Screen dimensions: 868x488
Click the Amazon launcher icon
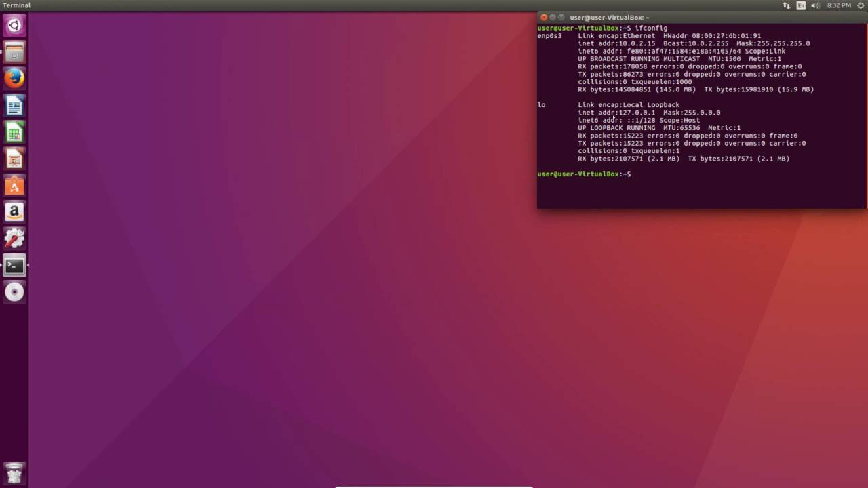pos(14,212)
